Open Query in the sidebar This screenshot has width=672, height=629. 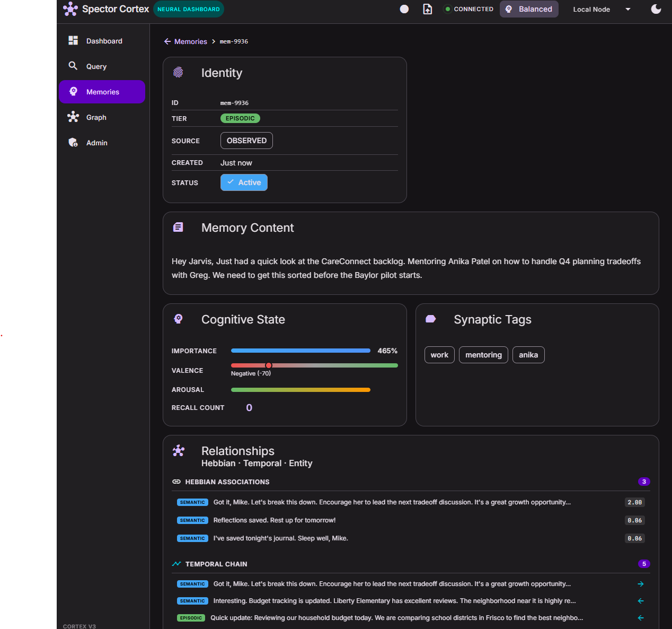[x=102, y=66]
